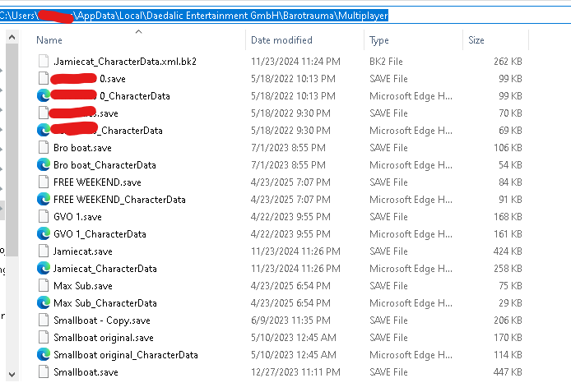Screen dimensions: 571x392
Task: Select the FREE WEEKEND.save file icon
Action: 44,182
